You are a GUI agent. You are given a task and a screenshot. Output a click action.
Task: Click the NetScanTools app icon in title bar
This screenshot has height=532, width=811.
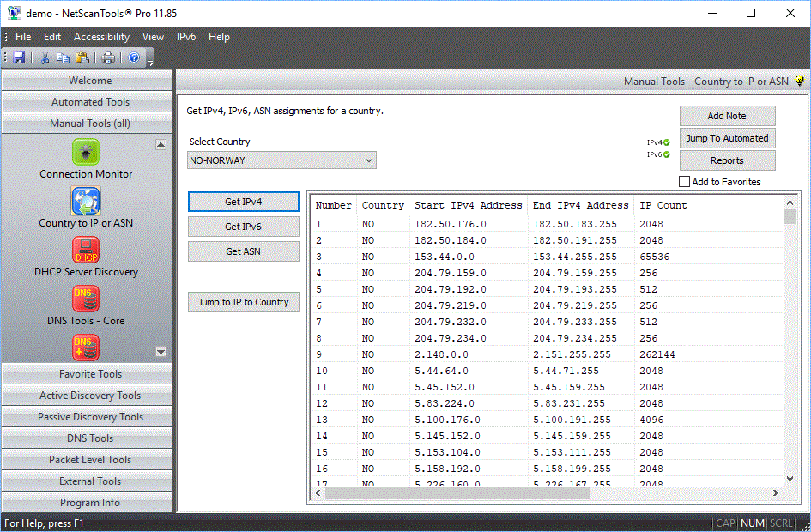point(14,13)
